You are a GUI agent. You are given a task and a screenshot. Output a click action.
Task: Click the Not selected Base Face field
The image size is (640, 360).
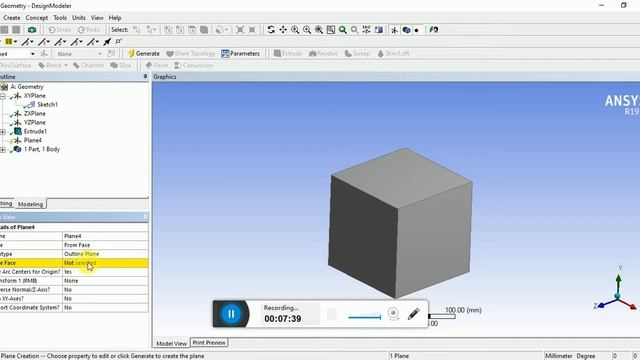pyautogui.click(x=106, y=263)
